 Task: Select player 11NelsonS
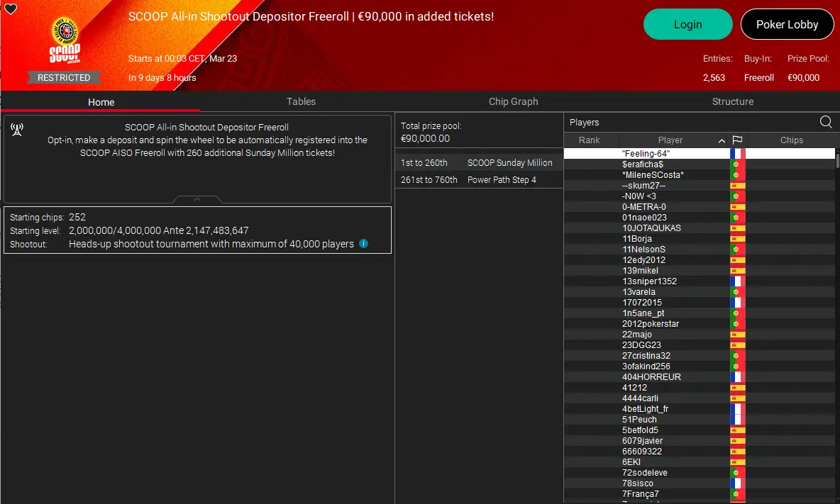point(699,250)
